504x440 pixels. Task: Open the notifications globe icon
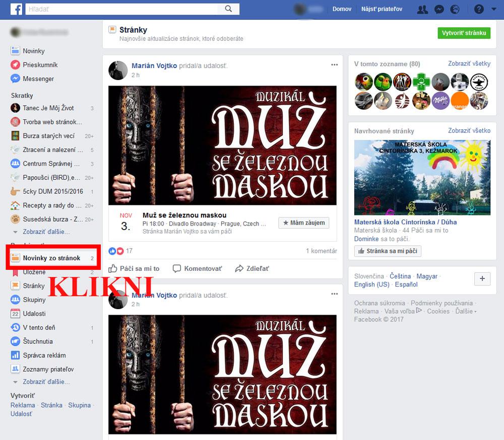[x=455, y=10]
